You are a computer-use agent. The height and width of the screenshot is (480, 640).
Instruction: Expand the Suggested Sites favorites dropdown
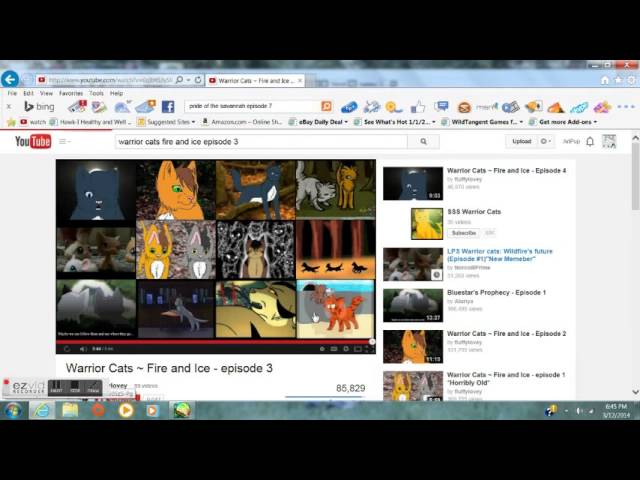pos(193,122)
